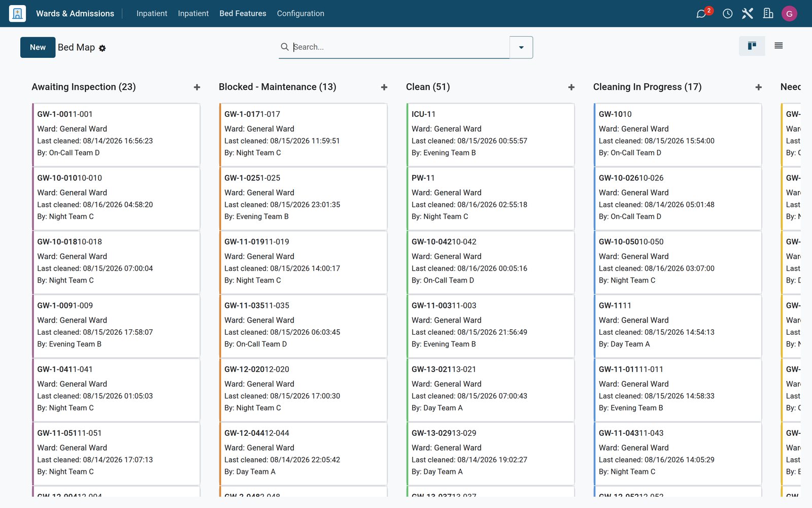Add a card to the Clean column

click(x=571, y=87)
